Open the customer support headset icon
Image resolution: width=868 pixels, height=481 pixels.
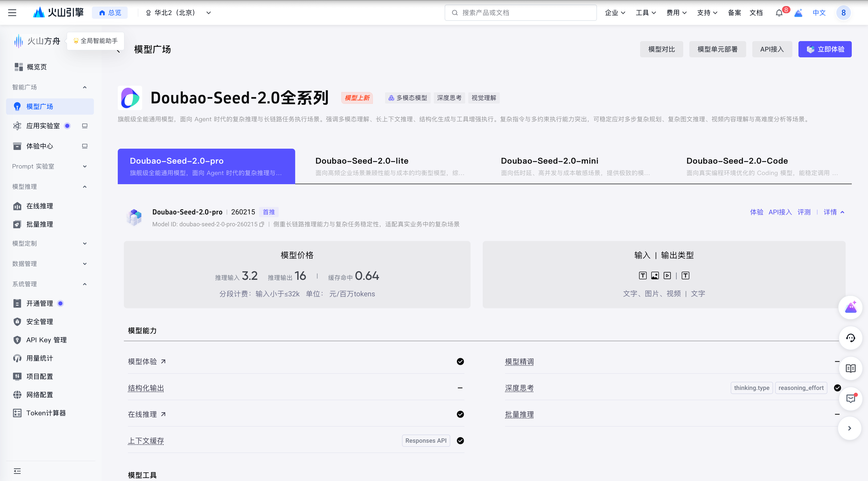point(850,338)
